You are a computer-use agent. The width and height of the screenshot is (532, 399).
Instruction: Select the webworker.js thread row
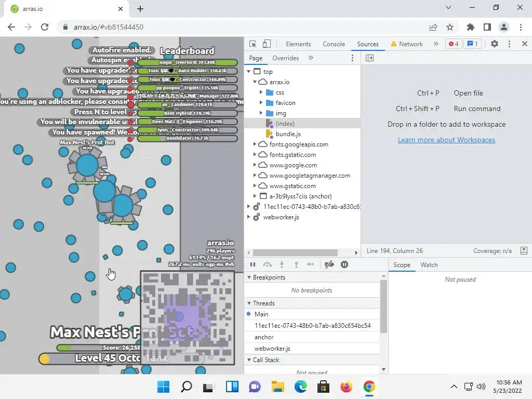pyautogui.click(x=312, y=349)
